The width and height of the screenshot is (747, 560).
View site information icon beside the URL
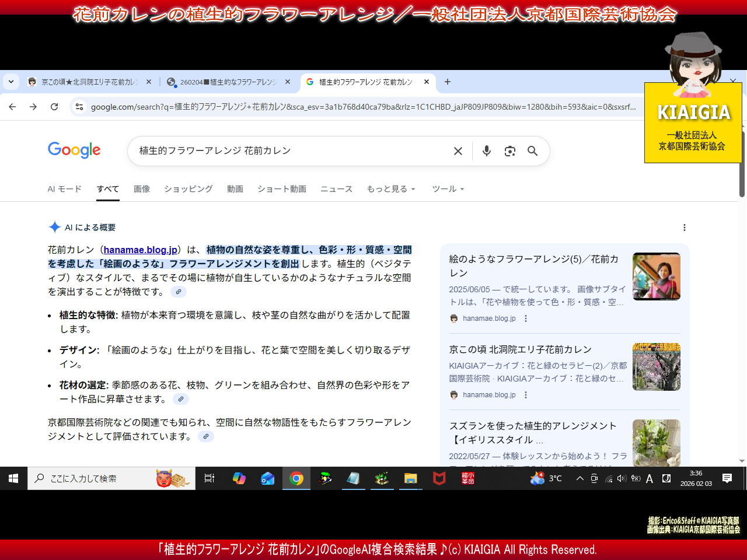point(79,107)
